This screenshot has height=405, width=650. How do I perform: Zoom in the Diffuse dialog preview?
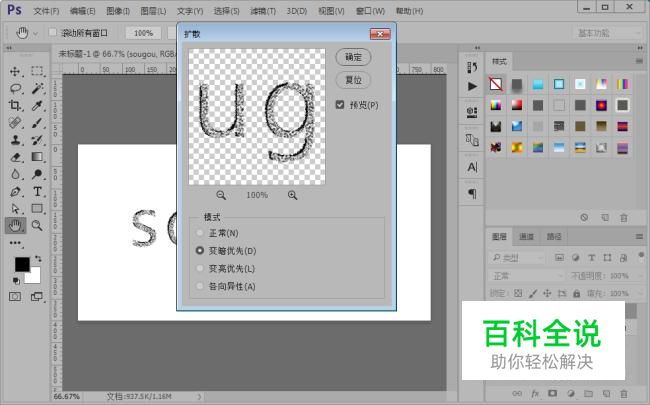(x=293, y=195)
